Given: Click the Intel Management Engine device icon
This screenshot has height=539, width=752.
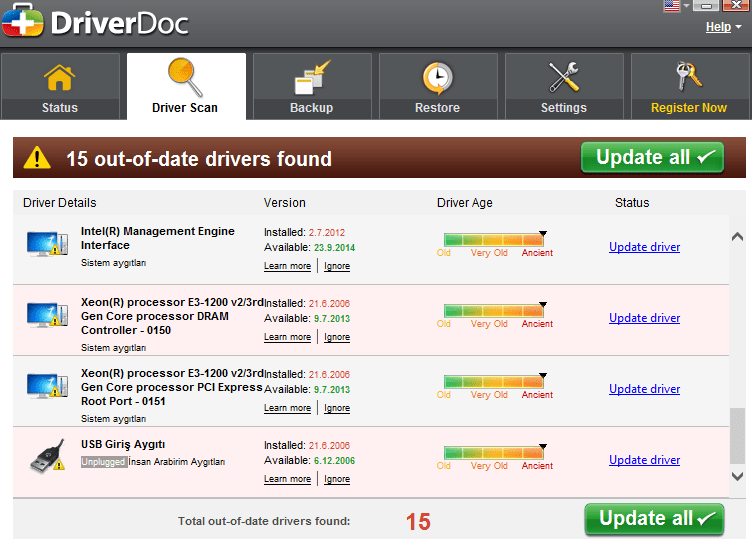Looking at the screenshot, I should click(47, 244).
